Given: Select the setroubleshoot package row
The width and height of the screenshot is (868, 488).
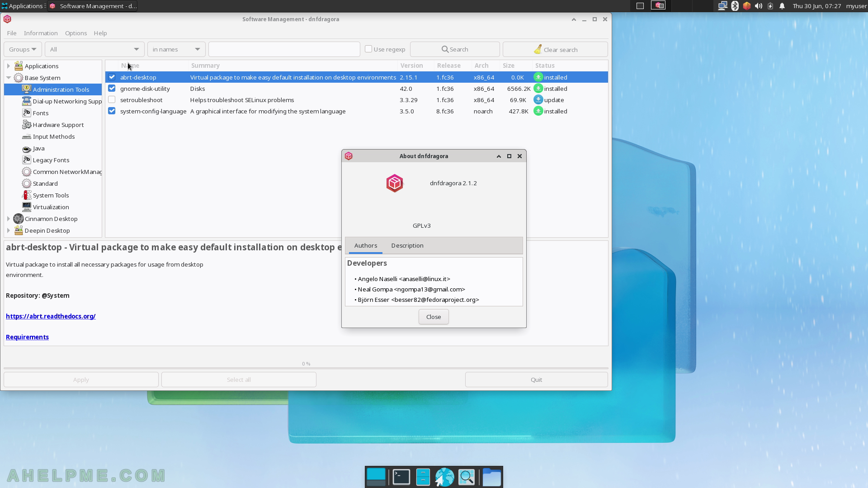Looking at the screenshot, I should pos(356,100).
